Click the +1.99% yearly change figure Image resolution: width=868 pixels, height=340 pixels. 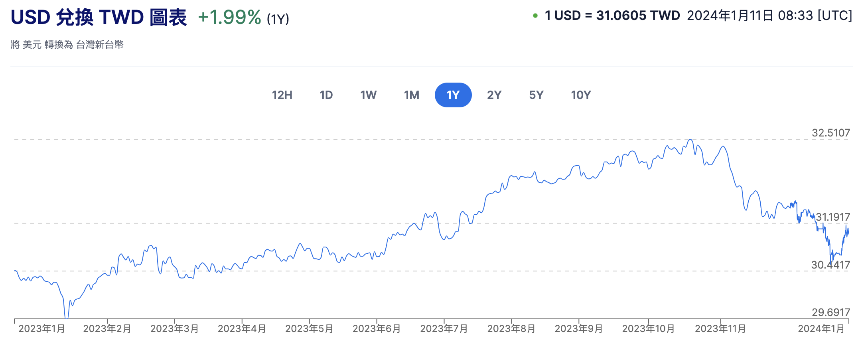(x=229, y=18)
